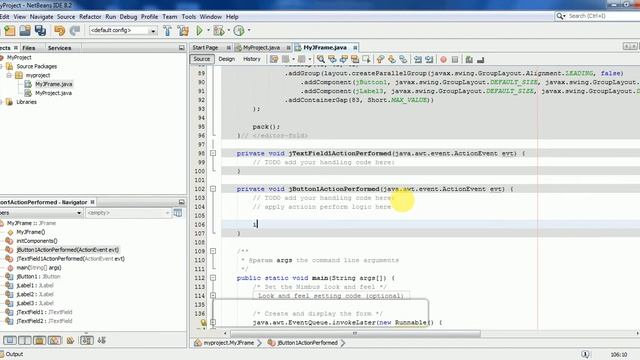Screen dimensions: 640x360
Task: Click the Save All toolbar icon
Action: (x=40, y=31)
